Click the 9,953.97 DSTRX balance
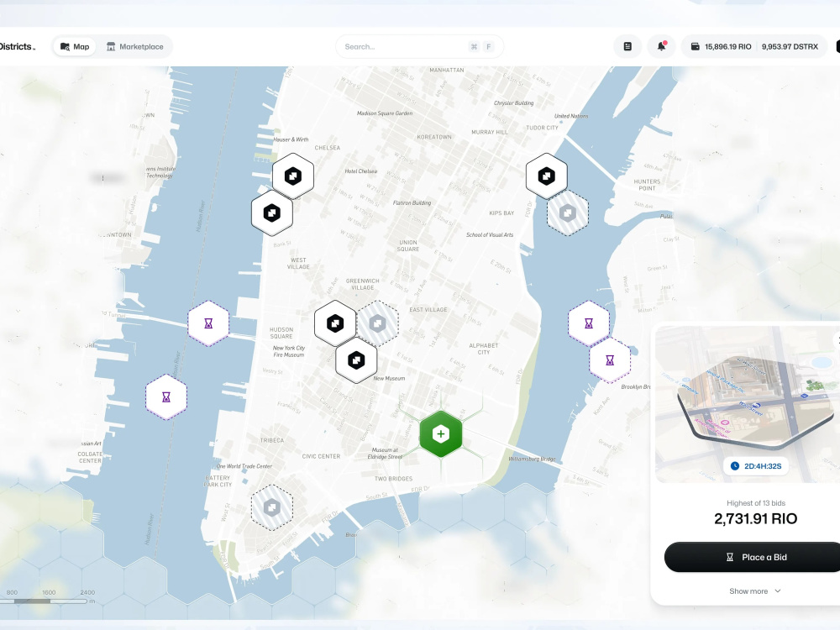Viewport: 840px width, 630px height. pos(790,46)
